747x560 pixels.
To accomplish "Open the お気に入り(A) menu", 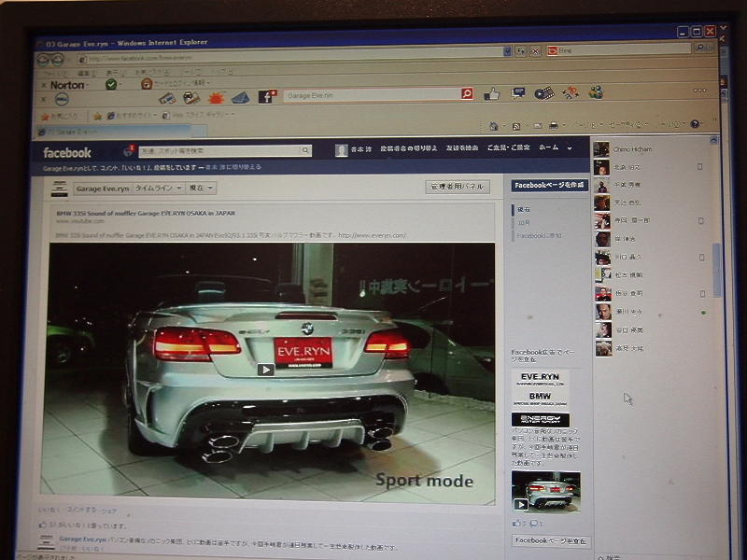I will coord(151,73).
